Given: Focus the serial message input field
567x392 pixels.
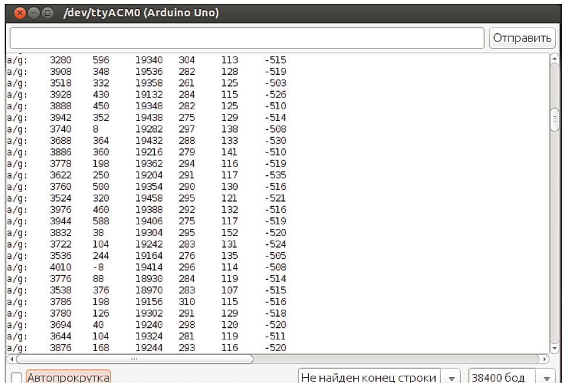Looking at the screenshot, I should pyautogui.click(x=247, y=38).
